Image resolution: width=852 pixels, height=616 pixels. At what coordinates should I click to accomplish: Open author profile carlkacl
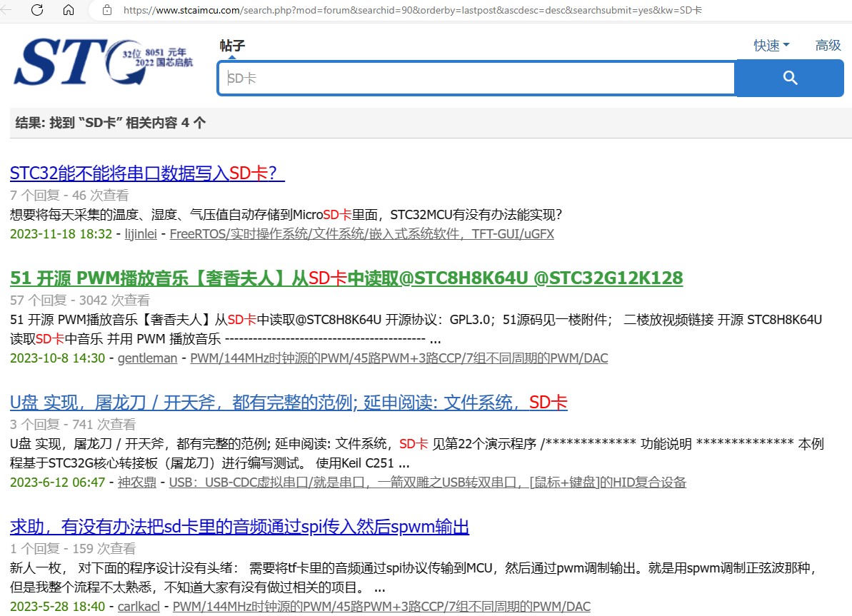(x=139, y=607)
